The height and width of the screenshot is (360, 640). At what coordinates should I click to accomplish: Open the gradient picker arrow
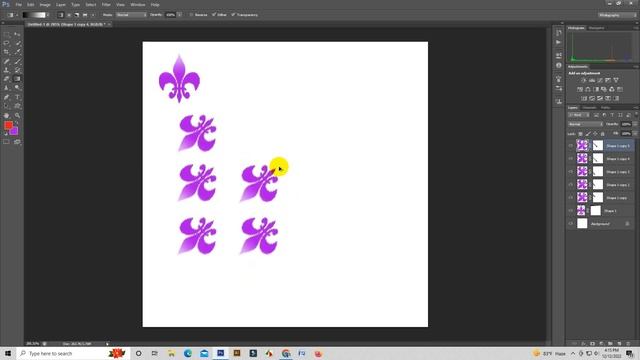(x=48, y=15)
